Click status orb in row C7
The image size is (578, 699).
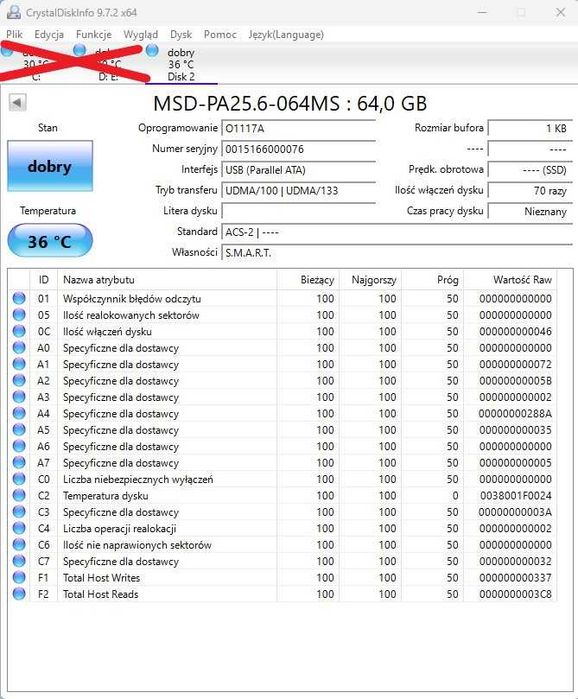pos(19,561)
